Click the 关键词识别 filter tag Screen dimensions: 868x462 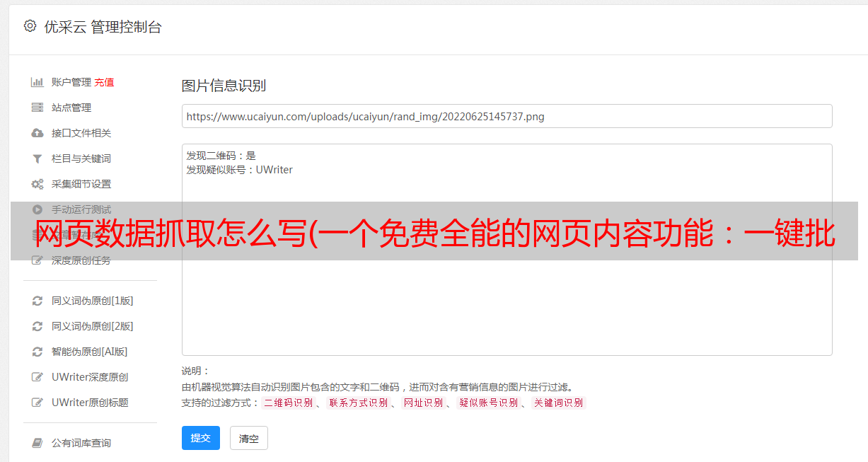pos(559,403)
